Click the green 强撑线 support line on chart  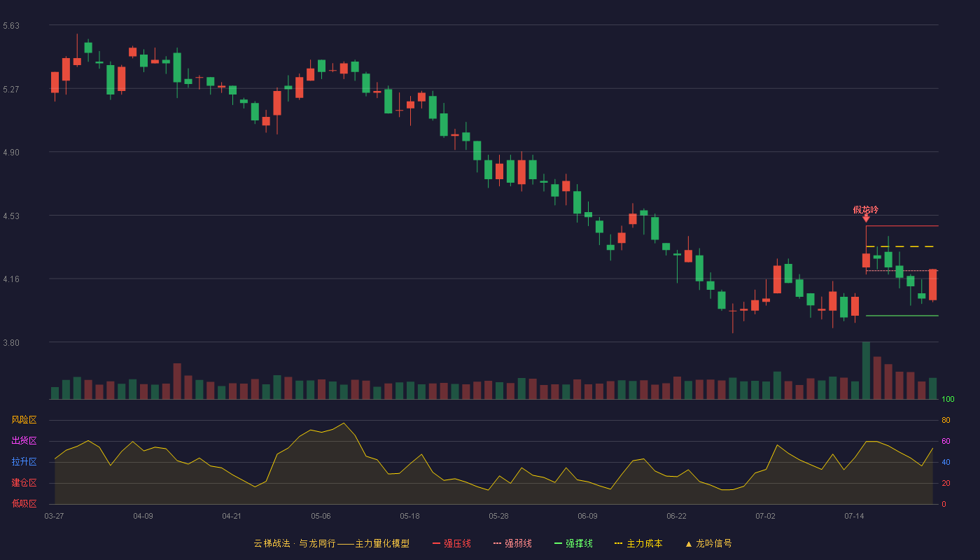coord(902,316)
